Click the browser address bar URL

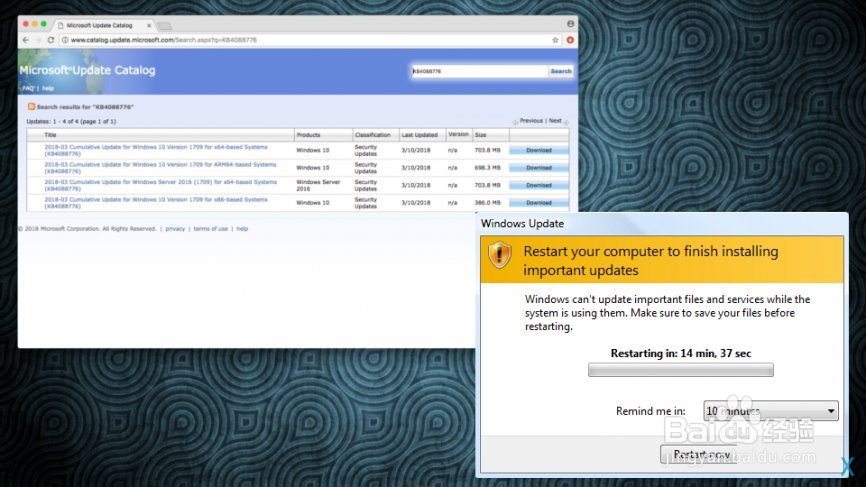pyautogui.click(x=163, y=40)
